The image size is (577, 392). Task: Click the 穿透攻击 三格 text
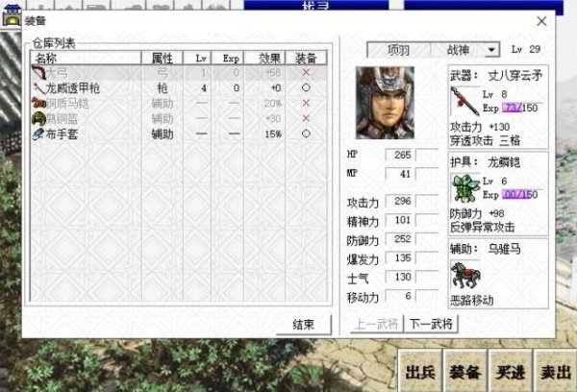coord(486,140)
